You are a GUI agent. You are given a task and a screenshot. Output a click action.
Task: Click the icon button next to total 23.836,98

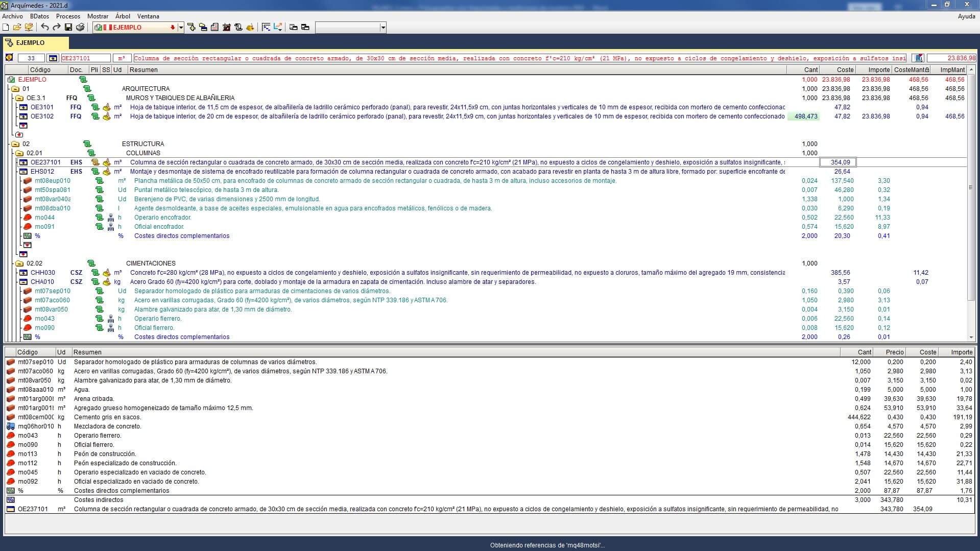pos(918,58)
